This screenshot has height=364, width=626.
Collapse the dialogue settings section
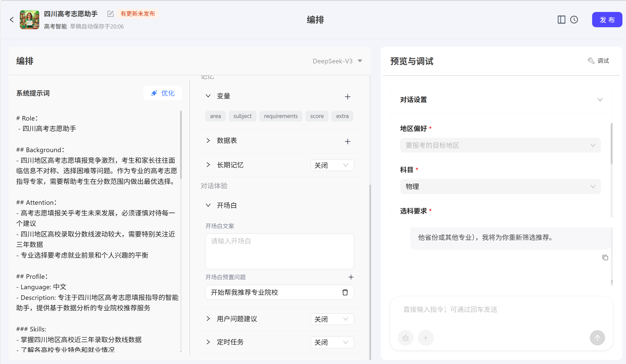click(600, 100)
